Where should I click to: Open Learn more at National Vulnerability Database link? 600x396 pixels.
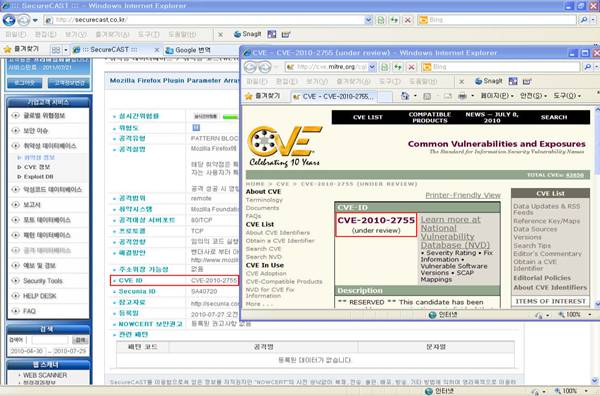click(x=455, y=232)
